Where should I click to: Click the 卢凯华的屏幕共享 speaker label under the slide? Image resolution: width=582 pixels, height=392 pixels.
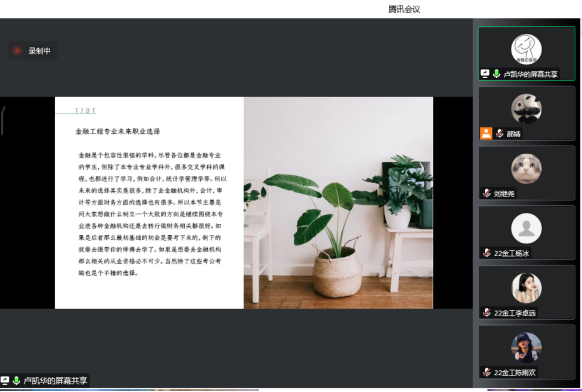click(55, 380)
